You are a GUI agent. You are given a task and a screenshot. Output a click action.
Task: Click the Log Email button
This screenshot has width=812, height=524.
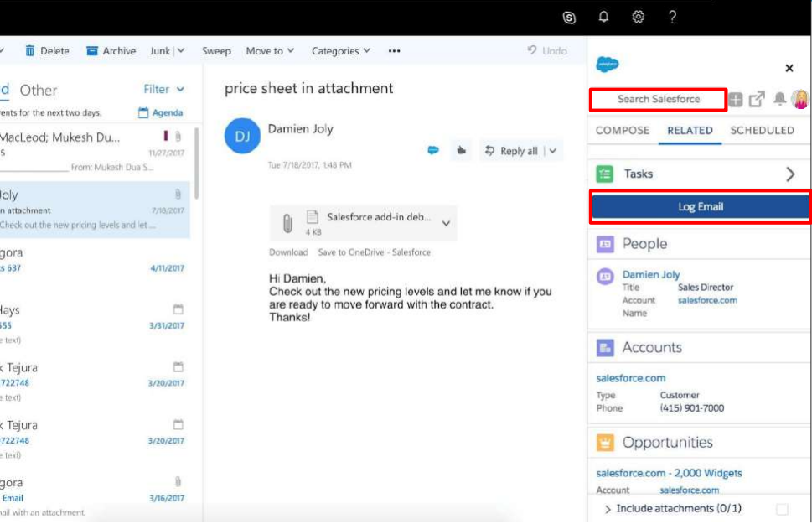700,207
